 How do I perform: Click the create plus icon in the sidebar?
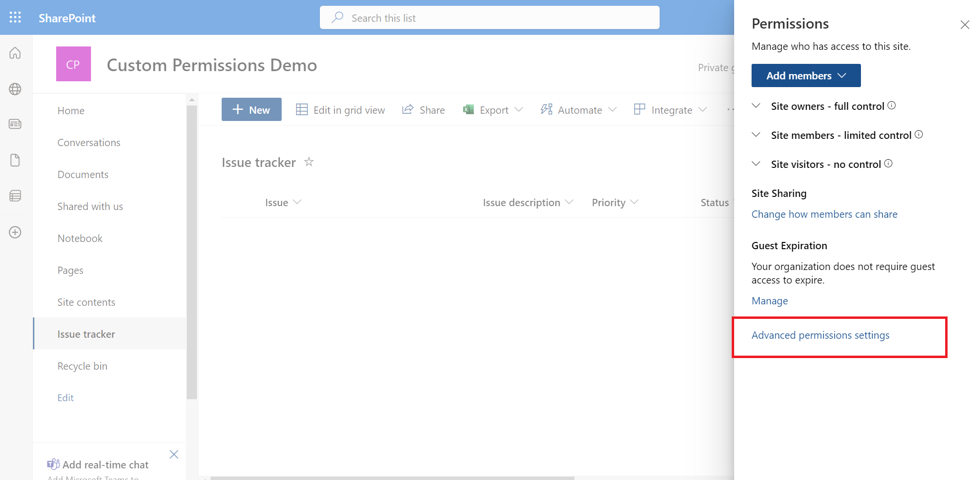point(15,232)
